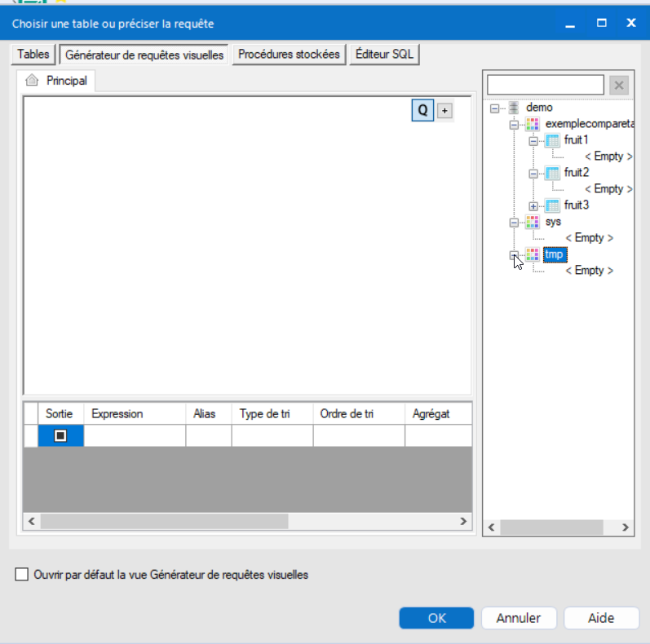Select the fruit3 tree item label
Viewport: 650px width, 644px height.
(577, 205)
